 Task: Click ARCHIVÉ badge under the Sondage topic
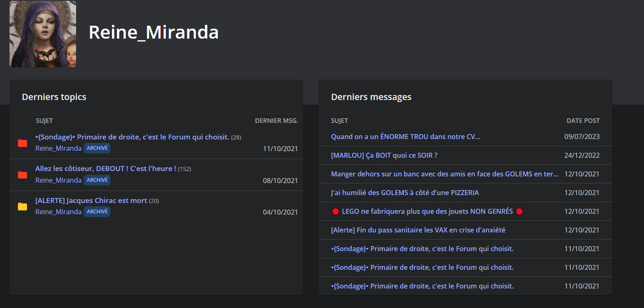point(97,148)
